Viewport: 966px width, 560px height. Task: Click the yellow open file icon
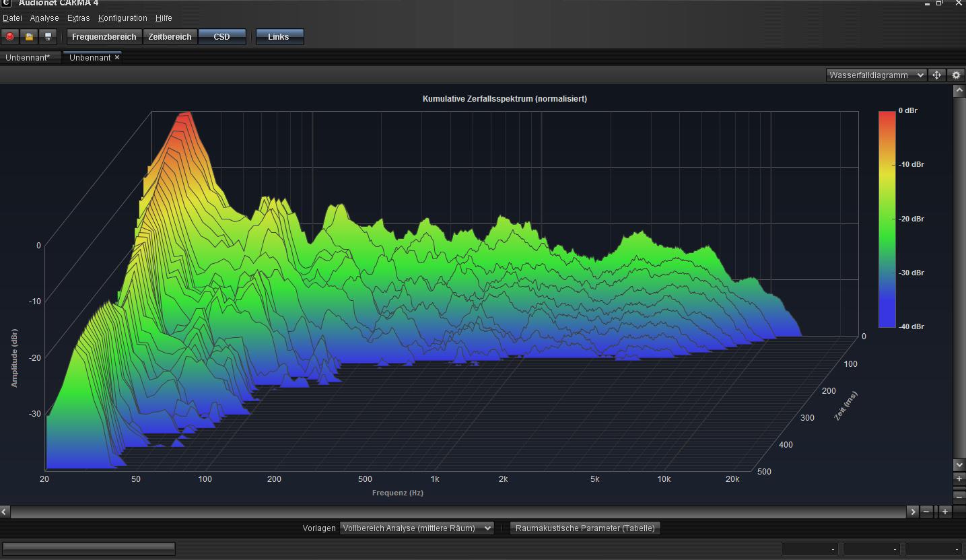point(29,37)
